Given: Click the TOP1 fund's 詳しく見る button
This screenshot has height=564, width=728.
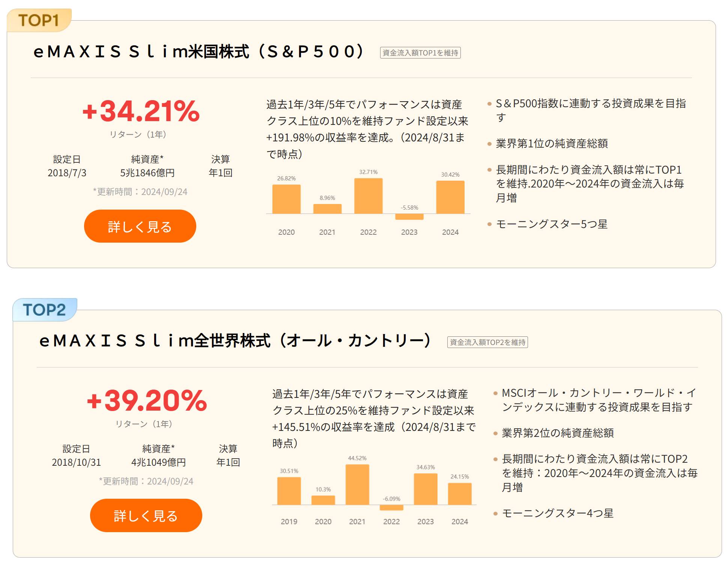Looking at the screenshot, I should pos(140,226).
